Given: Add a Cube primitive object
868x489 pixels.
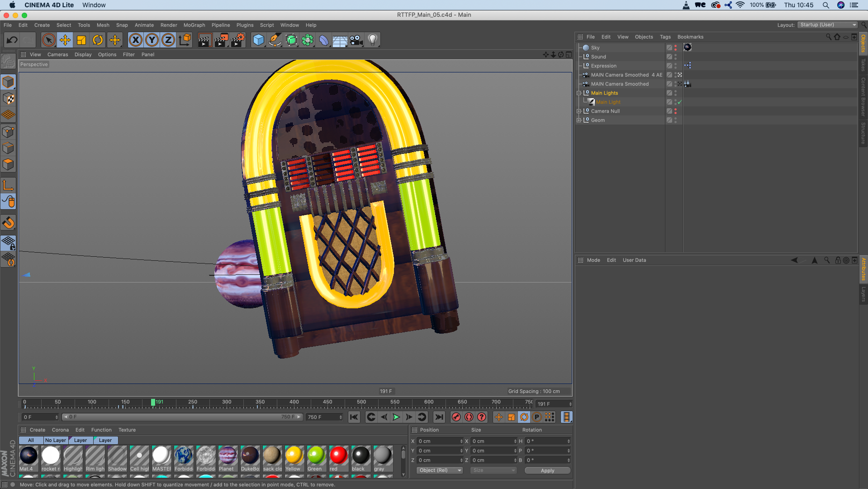Looking at the screenshot, I should (x=259, y=40).
